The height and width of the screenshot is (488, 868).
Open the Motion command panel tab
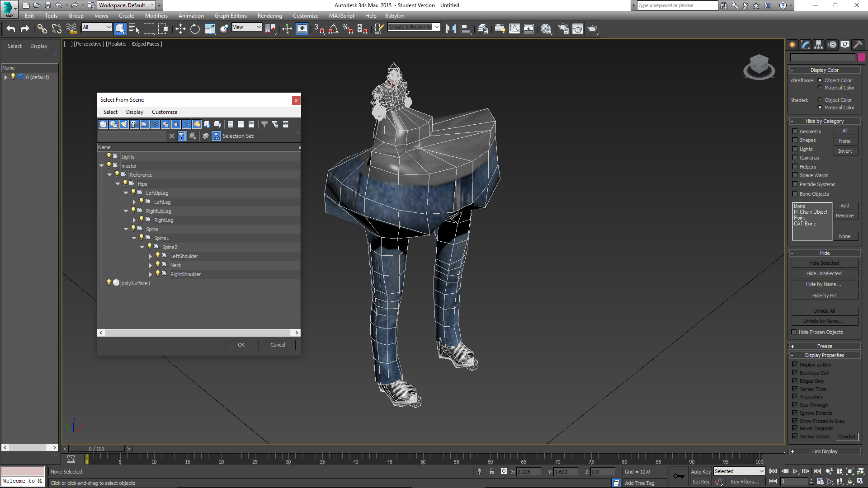coord(832,44)
